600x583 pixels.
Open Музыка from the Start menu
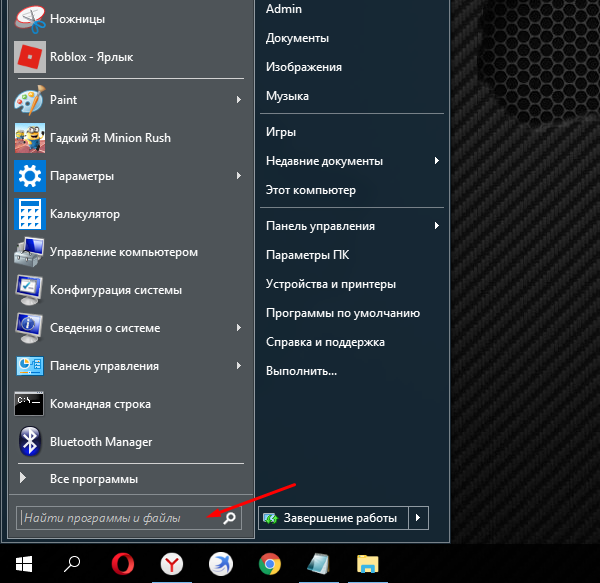(x=287, y=96)
